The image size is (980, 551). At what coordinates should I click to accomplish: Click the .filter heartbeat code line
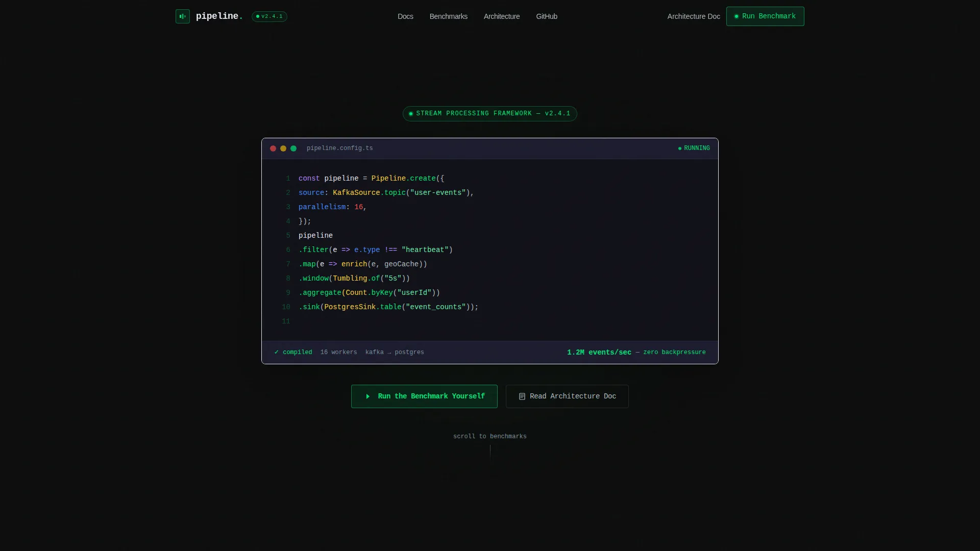pos(376,250)
